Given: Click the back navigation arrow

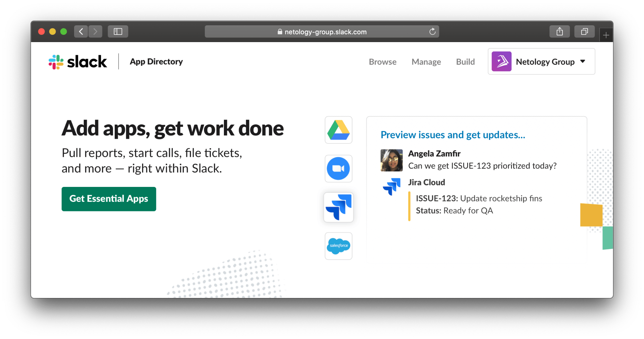Looking at the screenshot, I should (x=81, y=31).
